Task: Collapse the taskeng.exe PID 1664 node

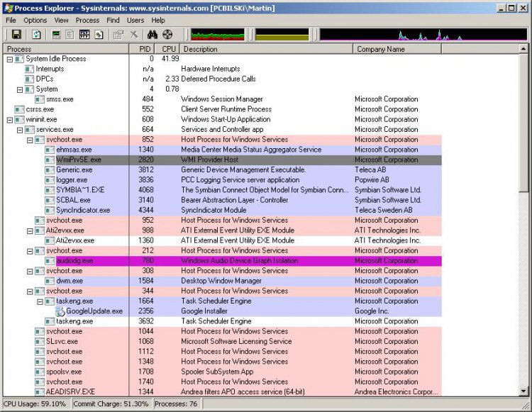Action: tap(40, 302)
